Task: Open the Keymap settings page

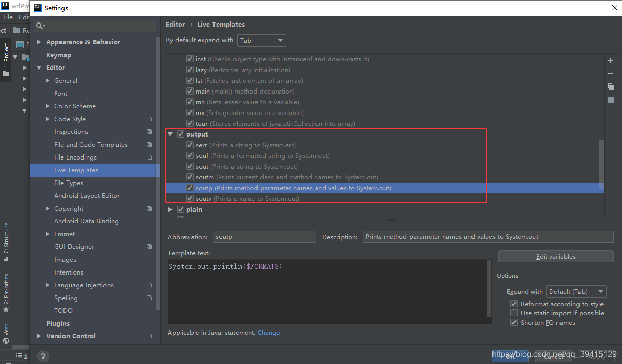Action: 58,55
